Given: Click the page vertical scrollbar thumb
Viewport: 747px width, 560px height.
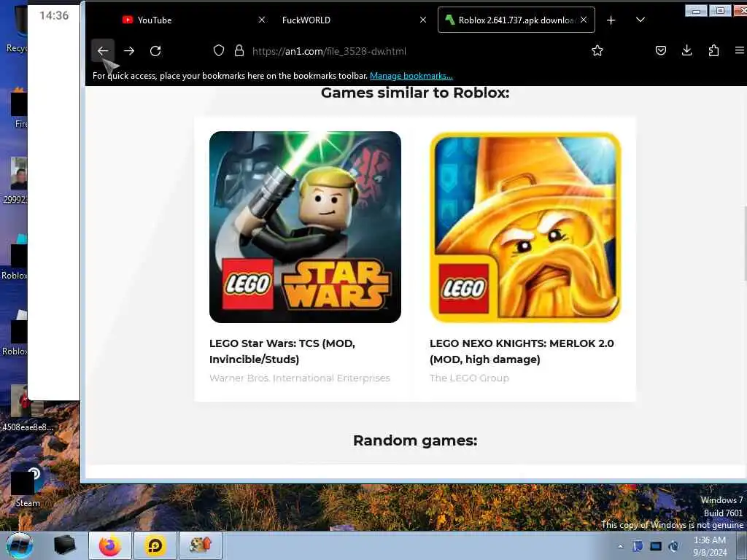Looking at the screenshot, I should tap(744, 244).
